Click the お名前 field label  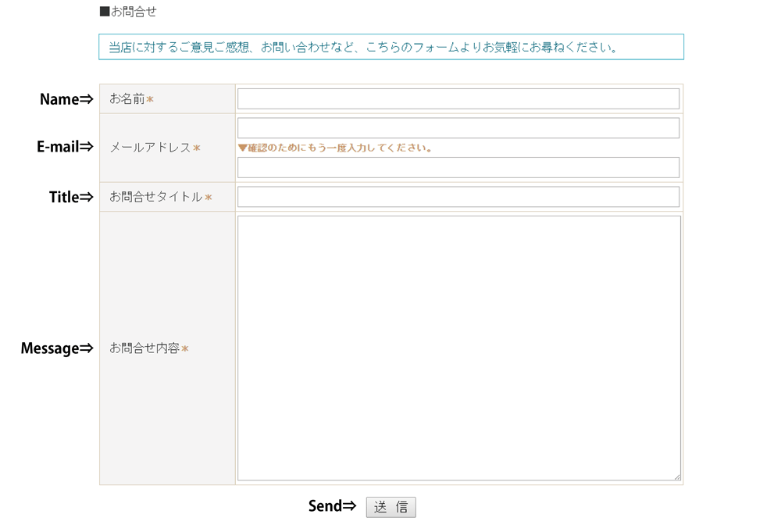click(x=127, y=99)
